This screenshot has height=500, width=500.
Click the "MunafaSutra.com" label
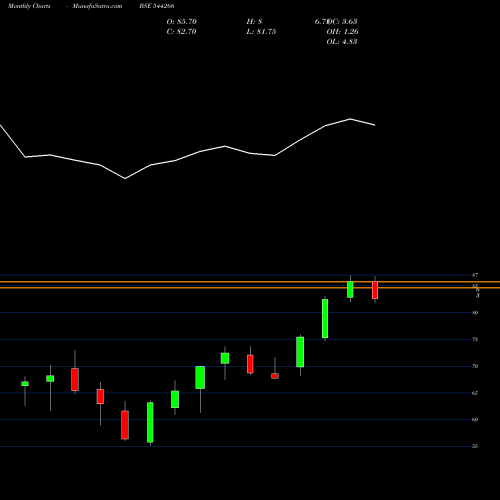(97, 6)
